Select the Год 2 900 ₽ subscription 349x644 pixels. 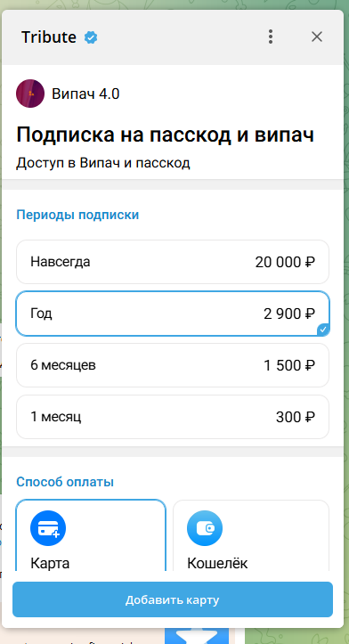coord(173,314)
